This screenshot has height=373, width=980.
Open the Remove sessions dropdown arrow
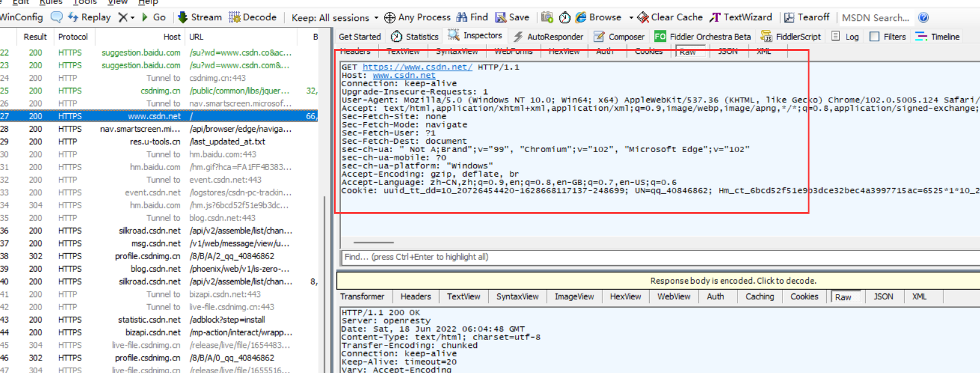point(132,18)
